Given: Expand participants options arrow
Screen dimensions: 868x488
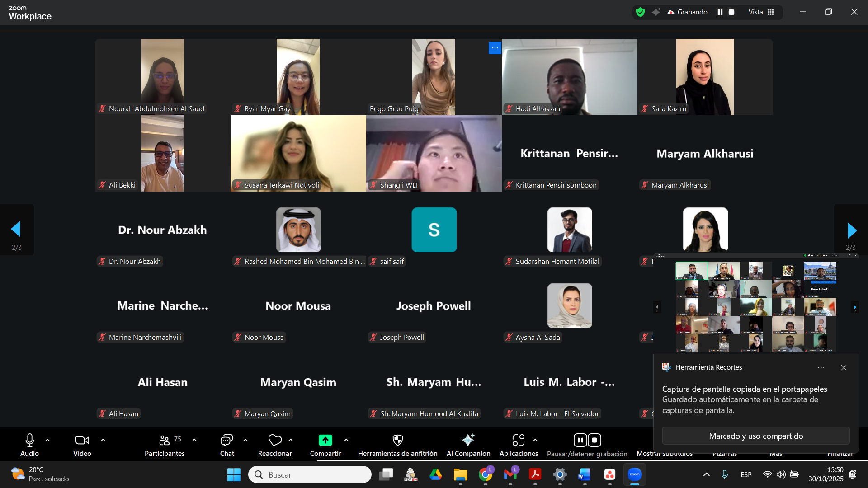Looking at the screenshot, I should 194,440.
